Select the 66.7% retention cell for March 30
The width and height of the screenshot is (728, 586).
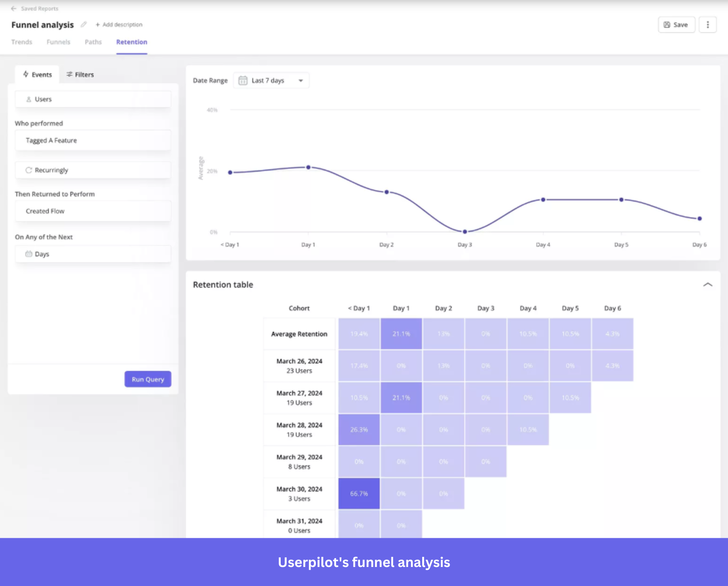click(x=358, y=493)
